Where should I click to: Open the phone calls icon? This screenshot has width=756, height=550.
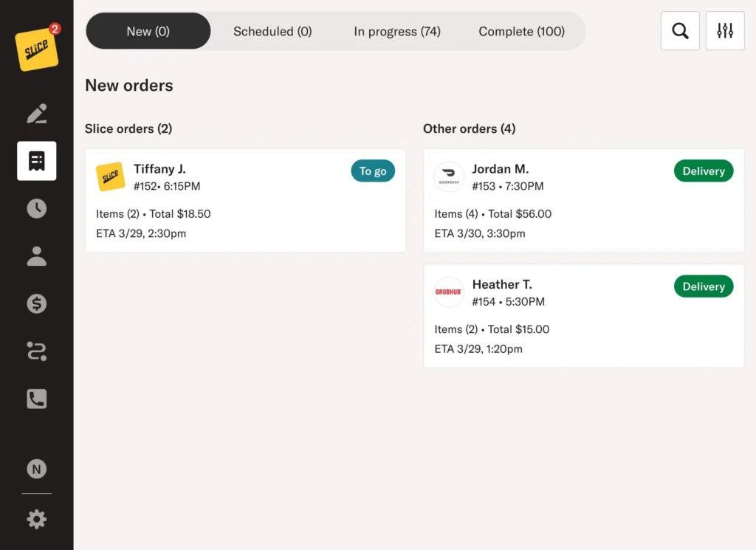pyautogui.click(x=36, y=399)
